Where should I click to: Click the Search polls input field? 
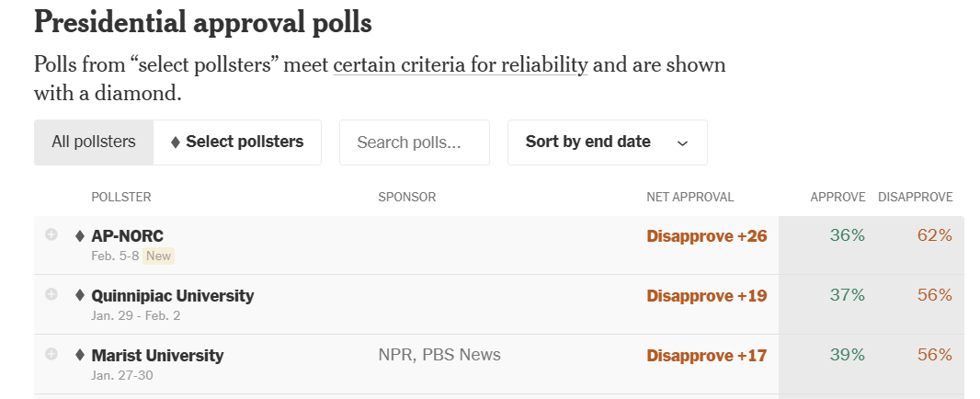coord(414,142)
